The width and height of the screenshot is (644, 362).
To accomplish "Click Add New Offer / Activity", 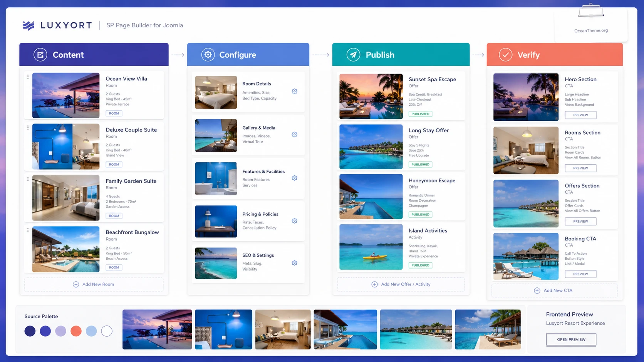I will 401,284.
